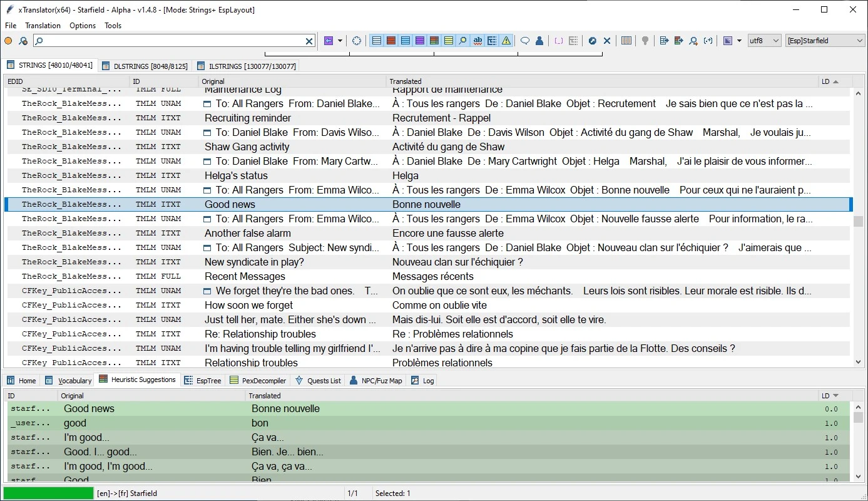This screenshot has height=501, width=868.
Task: Click the columns grid icon
Action: point(626,41)
